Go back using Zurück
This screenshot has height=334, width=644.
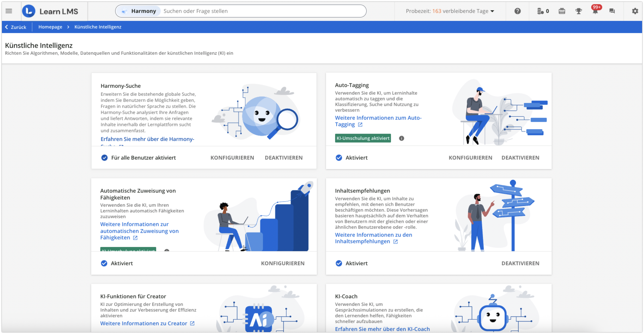(16, 27)
